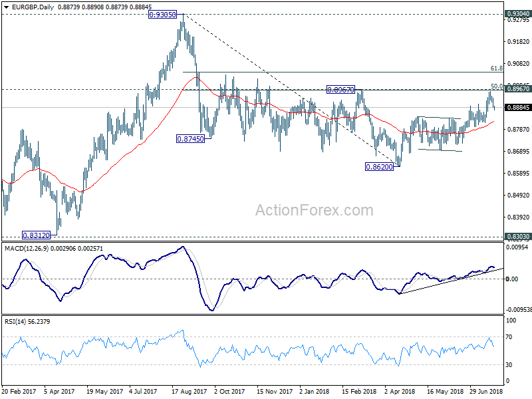The image size is (532, 399).
Task: Select the 0.83120 low price label
Action: coord(36,235)
